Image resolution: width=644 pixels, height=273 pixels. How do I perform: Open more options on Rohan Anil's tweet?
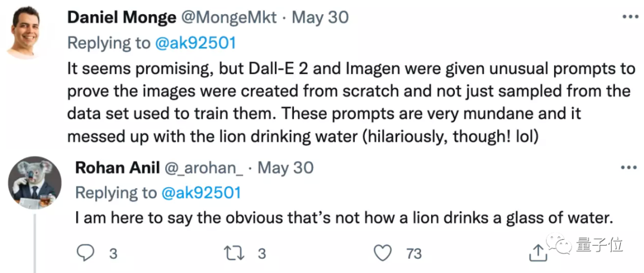628,167
